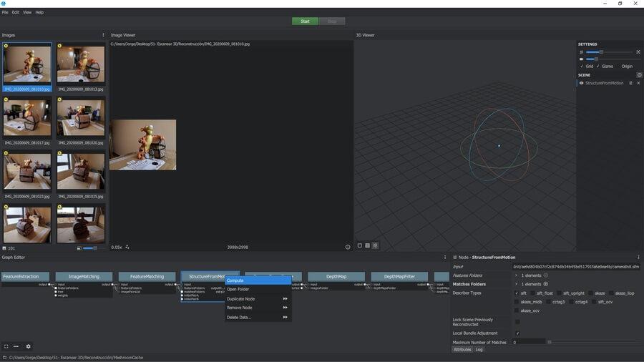Viewport: 644px width, 362px height.
Task: Click the image info icon in Image Viewer
Action: [x=348, y=247]
